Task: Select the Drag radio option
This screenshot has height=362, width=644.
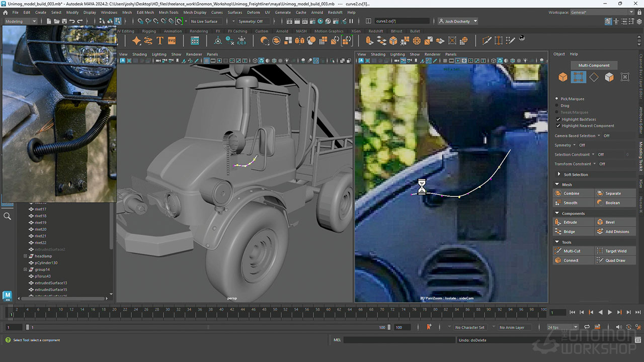Action: point(557,106)
